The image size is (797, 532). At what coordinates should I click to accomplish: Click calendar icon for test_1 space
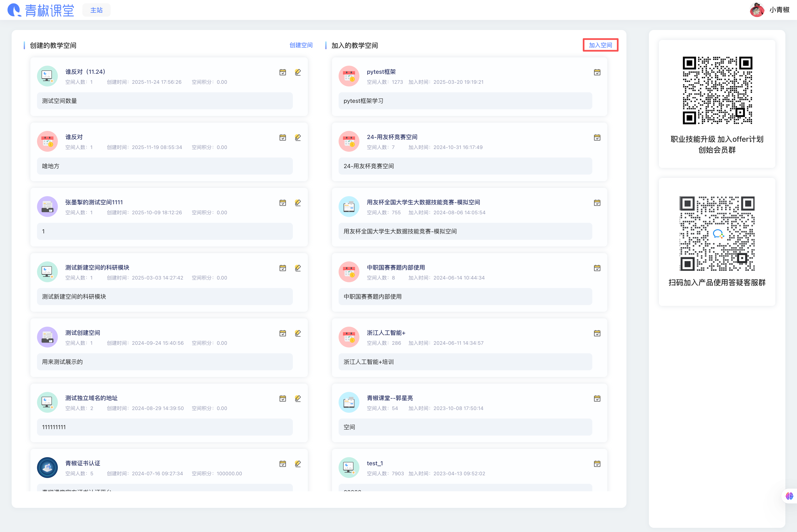(x=597, y=464)
